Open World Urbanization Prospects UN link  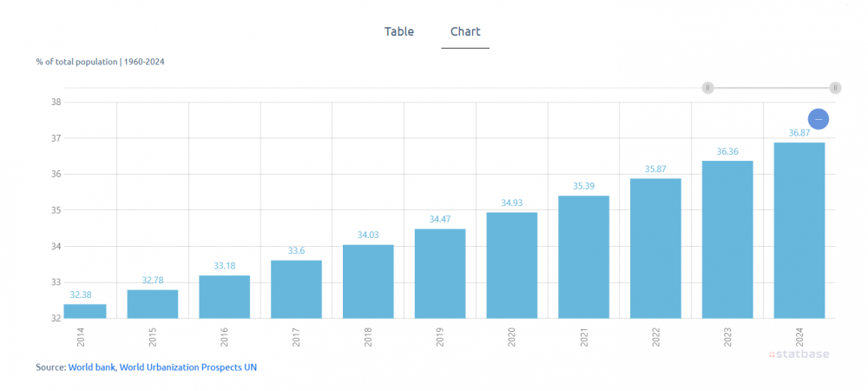point(188,368)
